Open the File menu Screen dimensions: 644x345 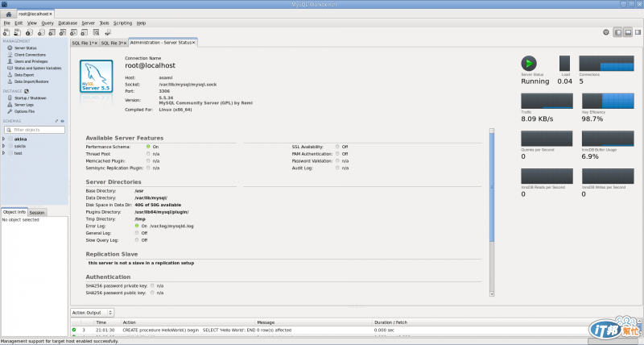(x=7, y=23)
